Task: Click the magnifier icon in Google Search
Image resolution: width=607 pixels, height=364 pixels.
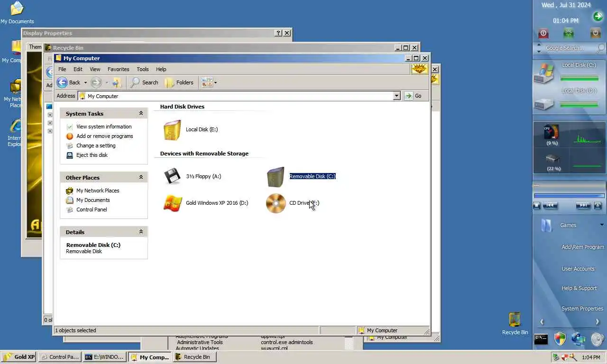Action: pyautogui.click(x=601, y=48)
